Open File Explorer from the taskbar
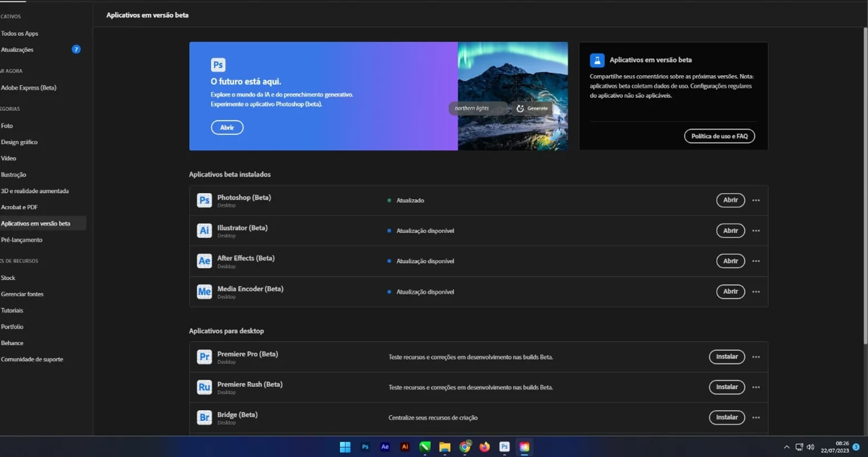Screen dimensions: 868x457 coord(445,447)
